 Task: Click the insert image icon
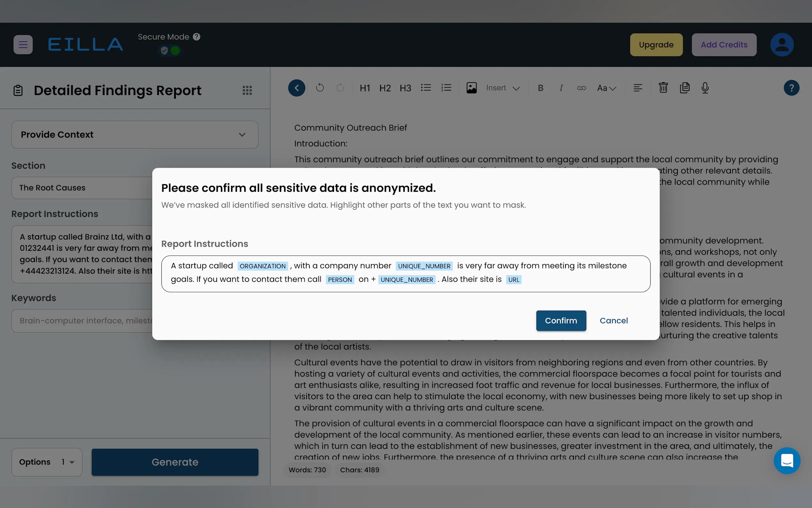471,88
